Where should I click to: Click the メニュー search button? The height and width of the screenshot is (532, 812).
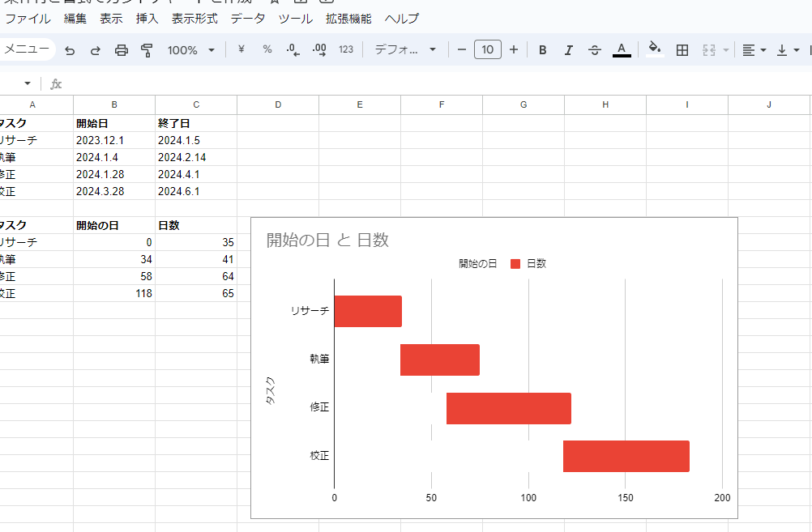pyautogui.click(x=26, y=49)
